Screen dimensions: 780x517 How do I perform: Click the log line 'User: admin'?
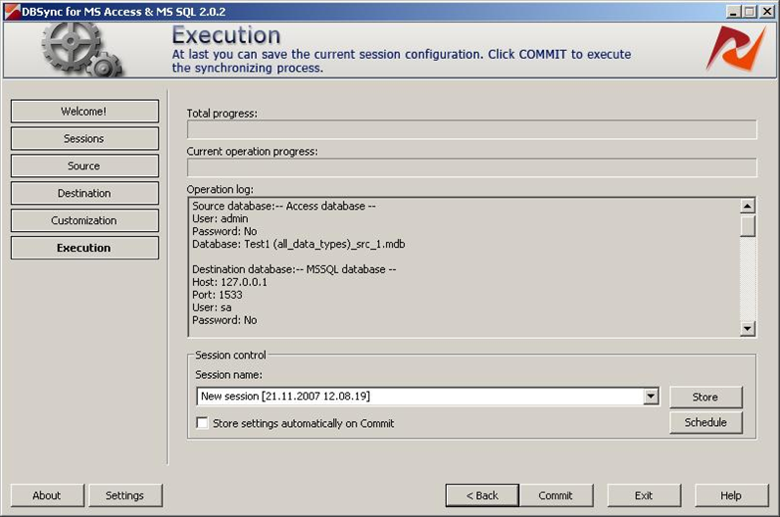220,218
